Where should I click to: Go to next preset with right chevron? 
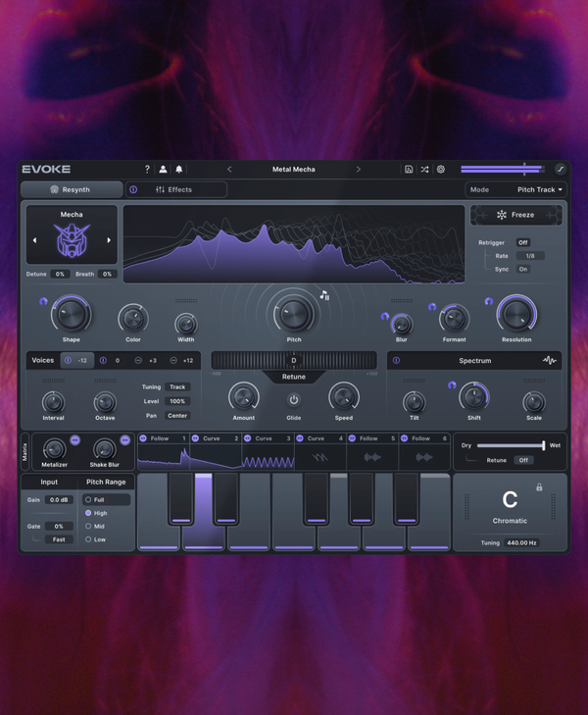pos(358,170)
